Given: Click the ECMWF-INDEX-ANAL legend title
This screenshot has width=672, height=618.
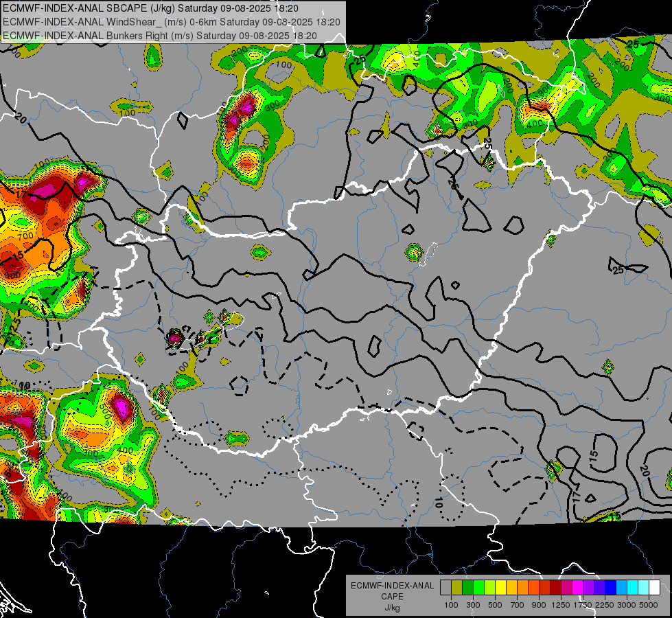Looking at the screenshot, I should 392,586.
